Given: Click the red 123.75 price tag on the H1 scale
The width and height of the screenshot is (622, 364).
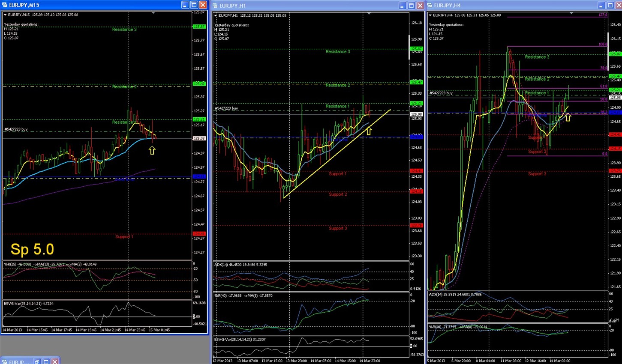Looking at the screenshot, I should 417,225.
